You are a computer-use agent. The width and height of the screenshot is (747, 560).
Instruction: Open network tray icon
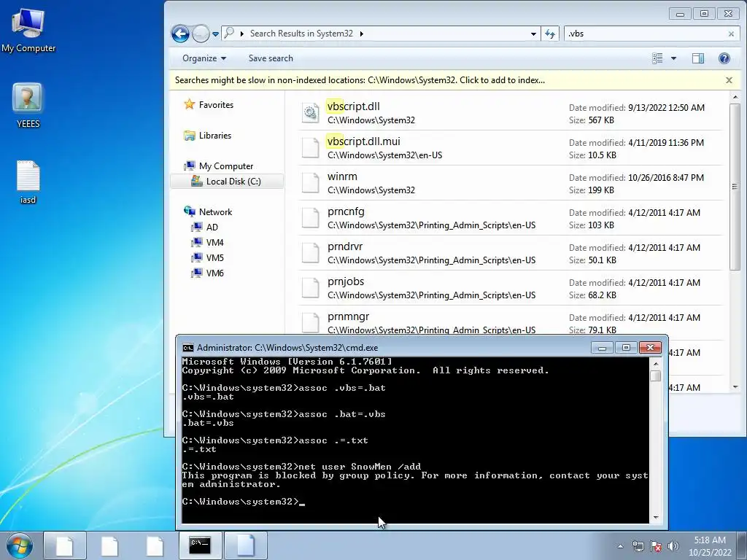[638, 546]
